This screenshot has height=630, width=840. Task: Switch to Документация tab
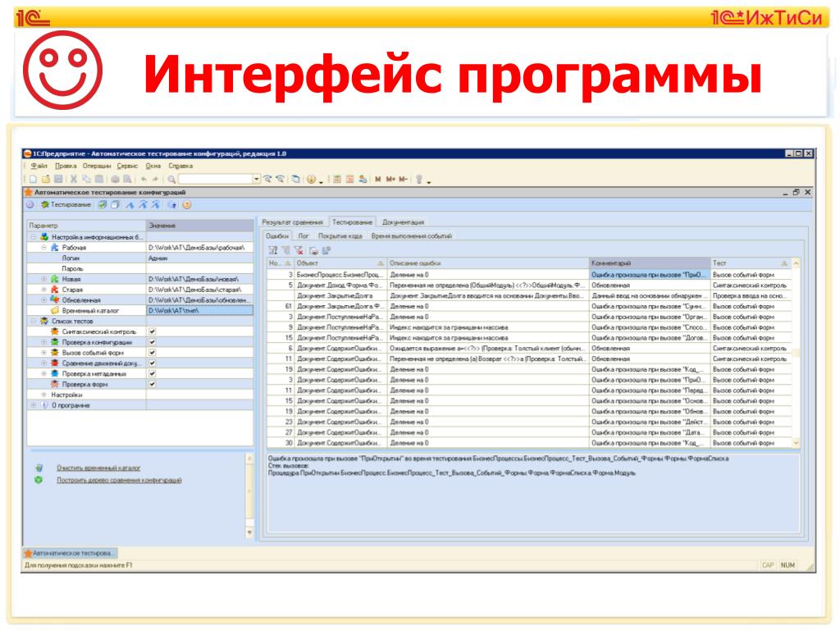point(404,221)
